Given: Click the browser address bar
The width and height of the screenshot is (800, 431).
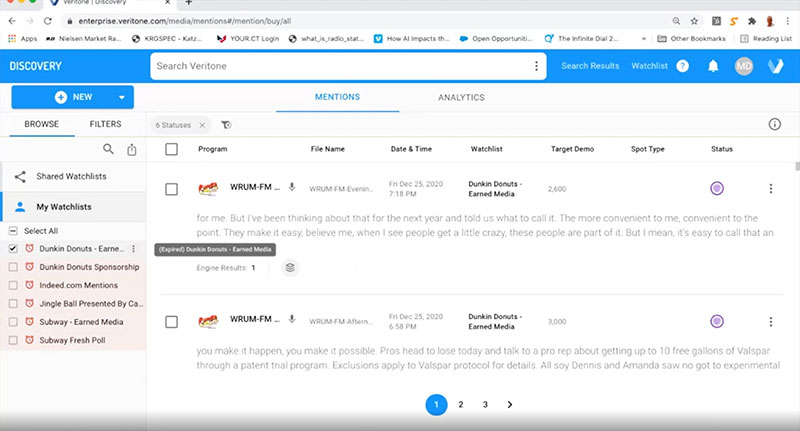Looking at the screenshot, I should [x=367, y=21].
